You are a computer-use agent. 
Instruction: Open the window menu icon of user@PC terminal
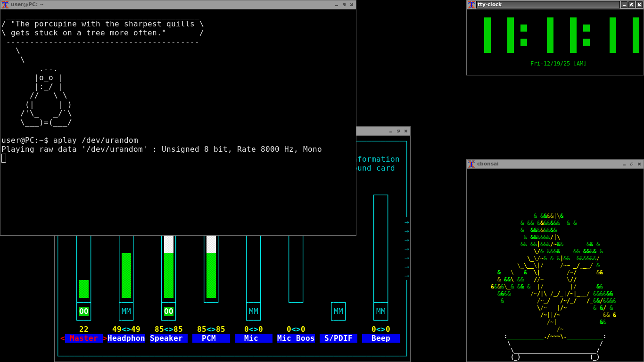[5, 5]
